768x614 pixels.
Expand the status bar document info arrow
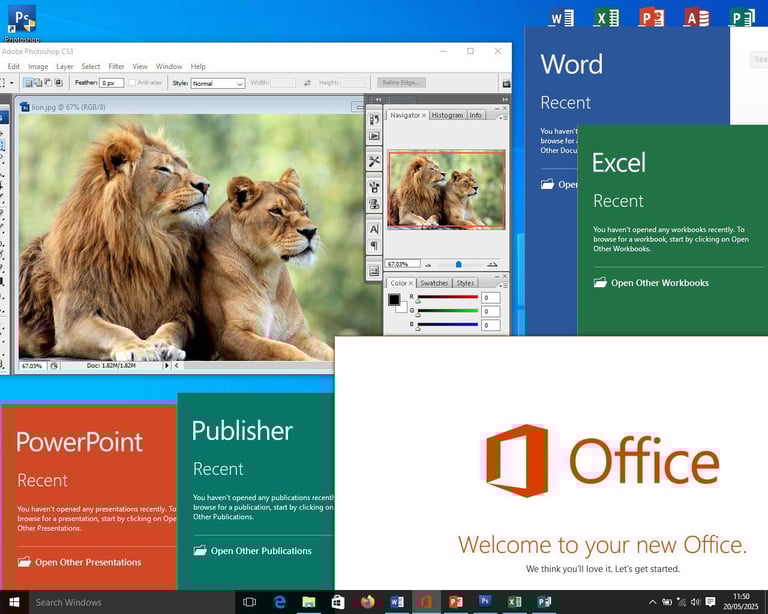167,365
